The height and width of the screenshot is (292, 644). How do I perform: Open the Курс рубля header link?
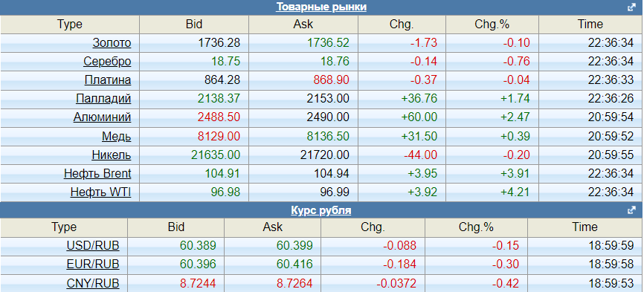point(321,211)
